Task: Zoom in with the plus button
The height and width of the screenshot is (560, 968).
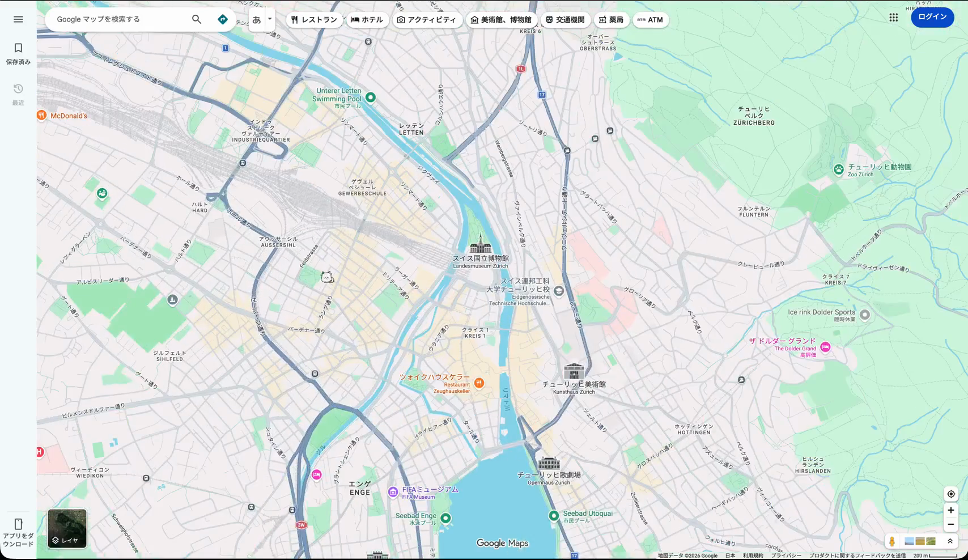Action: pyautogui.click(x=951, y=511)
